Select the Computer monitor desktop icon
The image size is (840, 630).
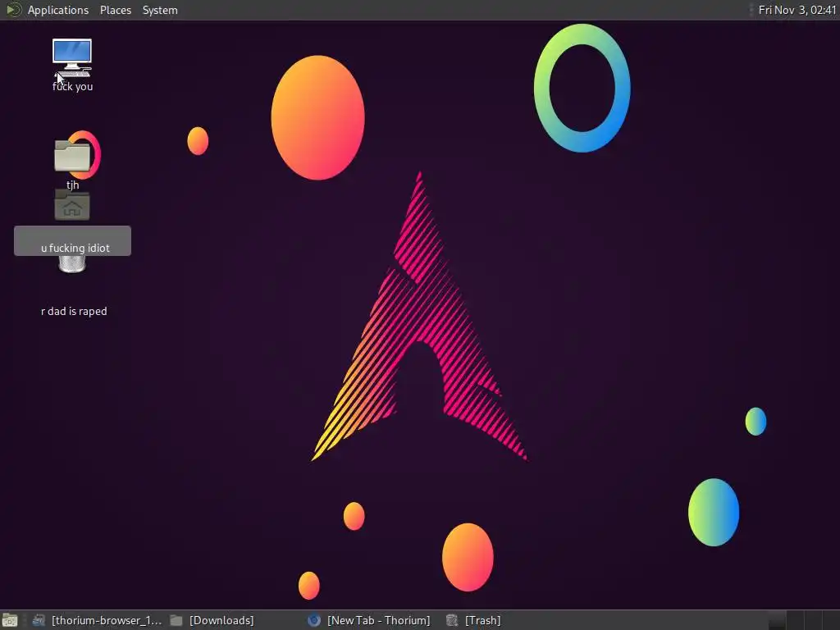point(72,58)
